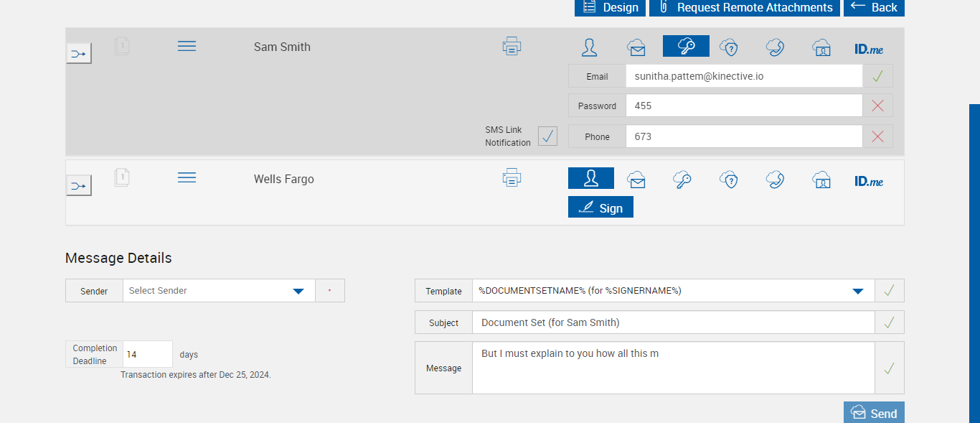Open the Select Sender dropdown
Image resolution: width=980 pixels, height=423 pixels.
pos(219,291)
